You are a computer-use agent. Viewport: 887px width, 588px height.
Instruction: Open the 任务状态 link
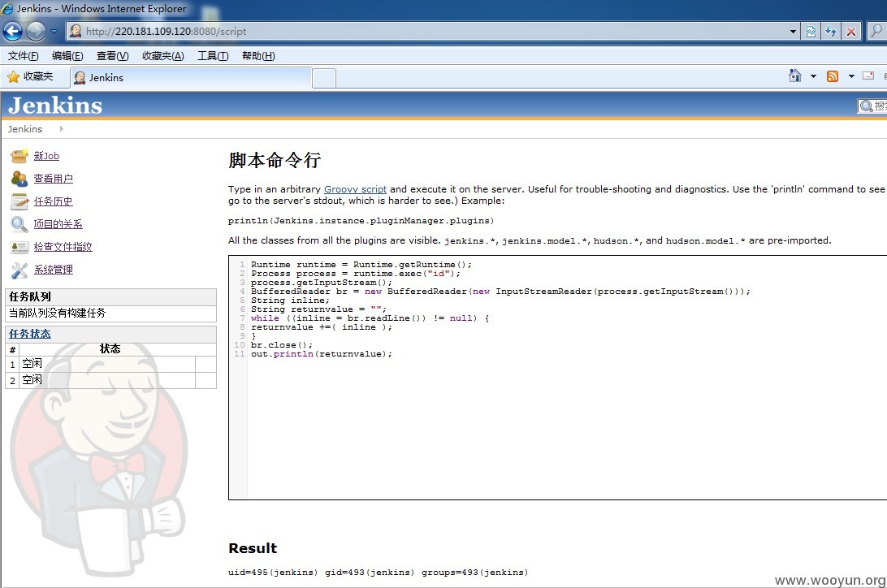coord(30,334)
